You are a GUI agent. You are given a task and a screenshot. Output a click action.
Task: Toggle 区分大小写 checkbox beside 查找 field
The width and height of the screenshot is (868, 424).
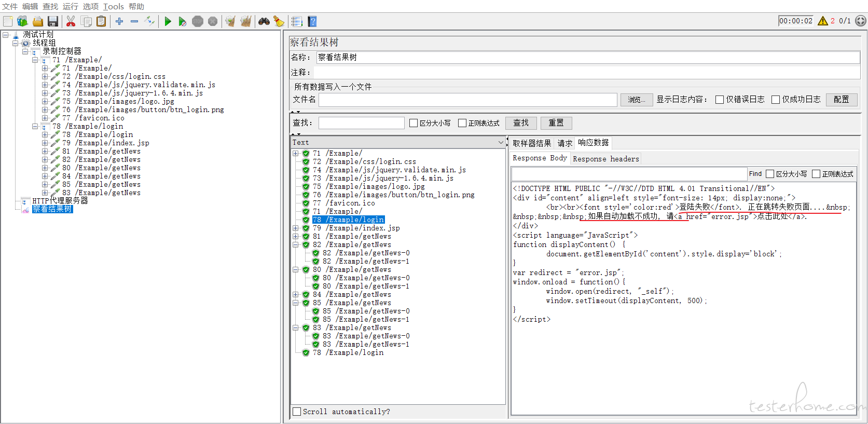click(414, 123)
